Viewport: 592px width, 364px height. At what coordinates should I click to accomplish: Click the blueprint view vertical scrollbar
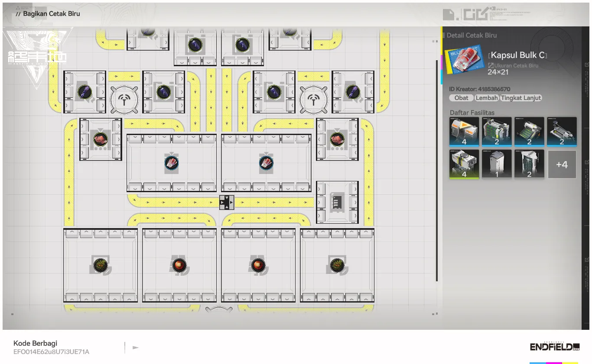click(436, 173)
